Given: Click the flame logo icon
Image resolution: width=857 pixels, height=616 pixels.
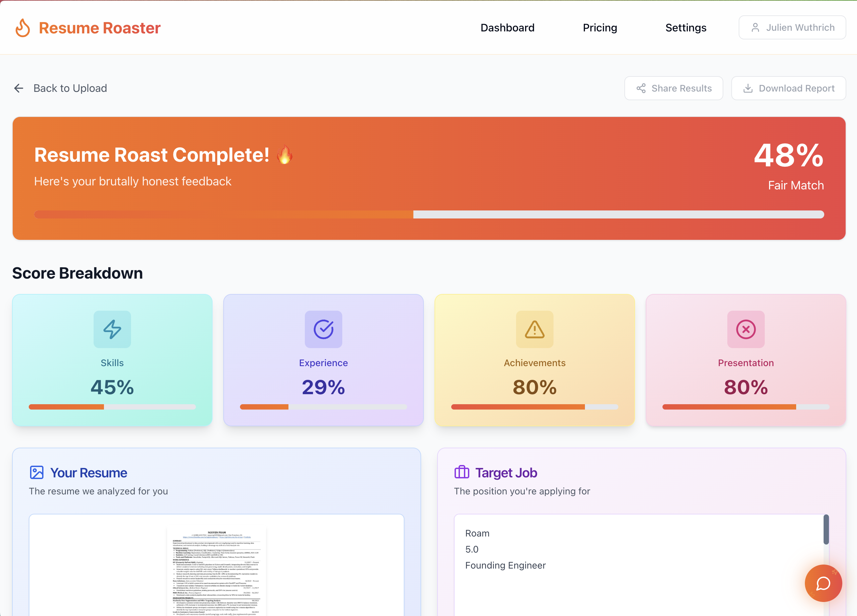Looking at the screenshot, I should pos(22,27).
